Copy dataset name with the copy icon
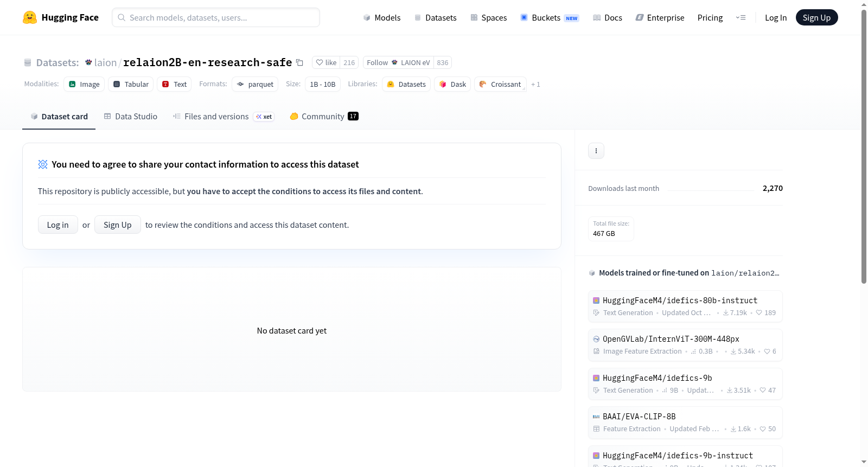Screen dimensions: 868x467 coord(299,62)
